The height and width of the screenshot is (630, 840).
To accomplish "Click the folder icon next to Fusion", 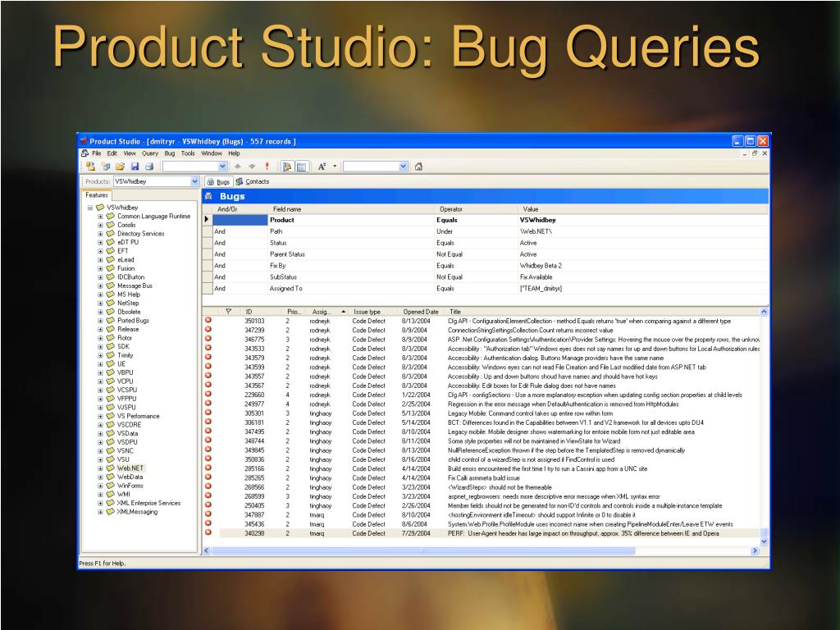I will (x=111, y=268).
